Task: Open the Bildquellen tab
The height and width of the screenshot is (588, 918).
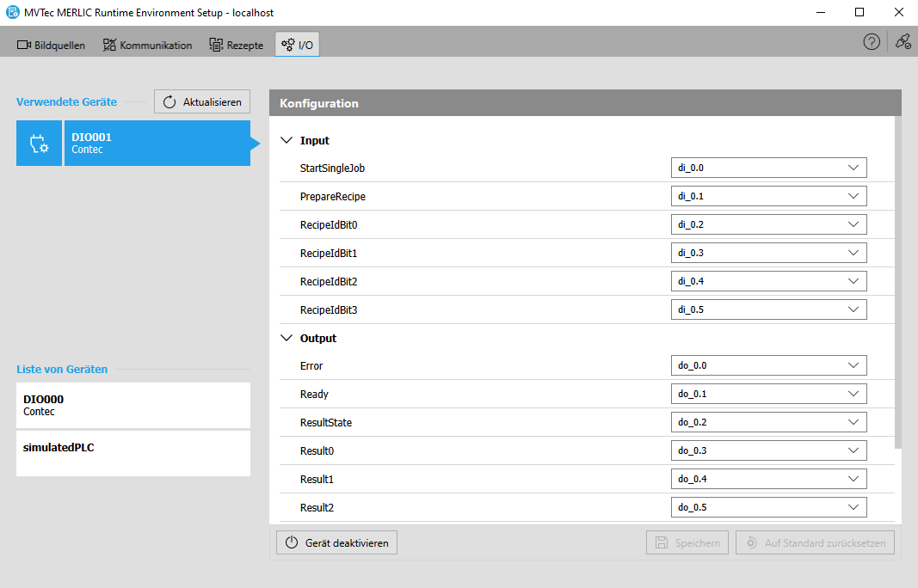Action: point(52,45)
